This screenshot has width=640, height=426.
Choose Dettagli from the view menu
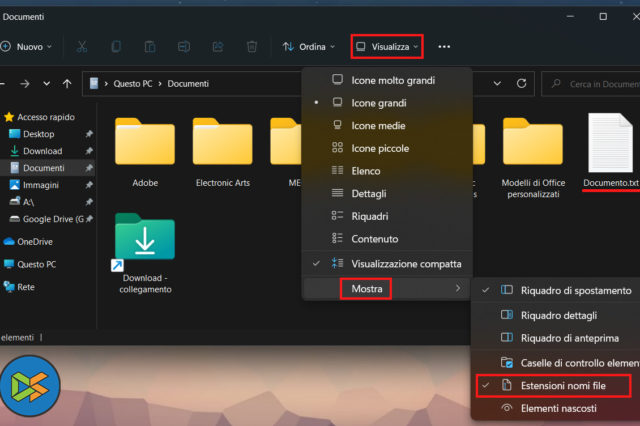click(368, 193)
